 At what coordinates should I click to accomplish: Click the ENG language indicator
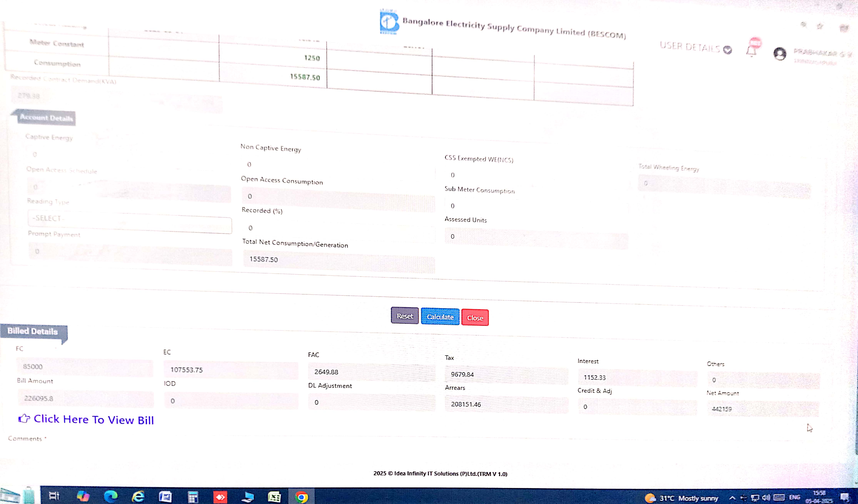(x=794, y=497)
